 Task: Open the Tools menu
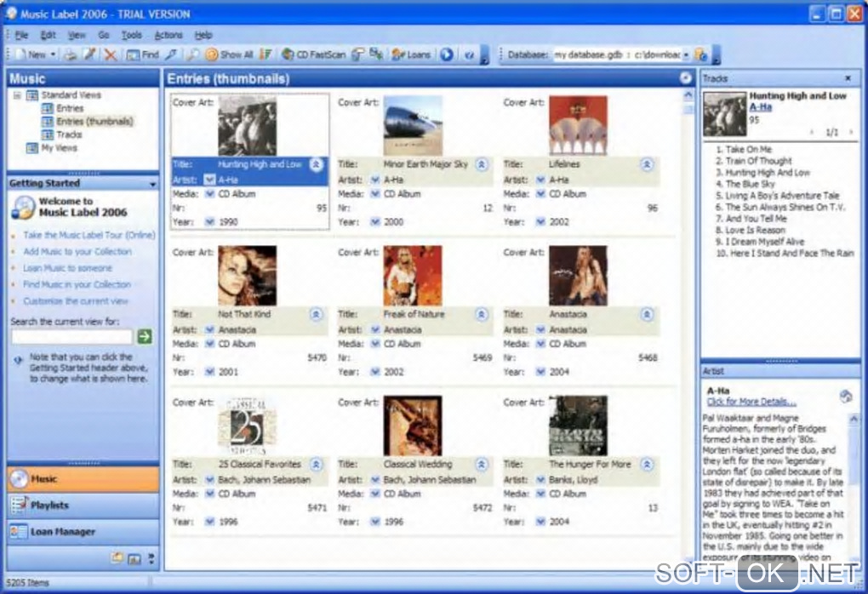[131, 35]
